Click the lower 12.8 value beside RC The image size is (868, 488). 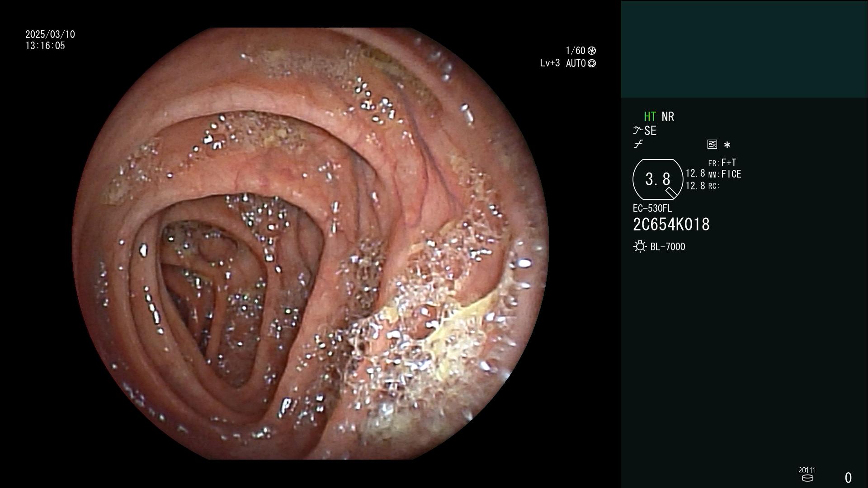[x=695, y=186]
